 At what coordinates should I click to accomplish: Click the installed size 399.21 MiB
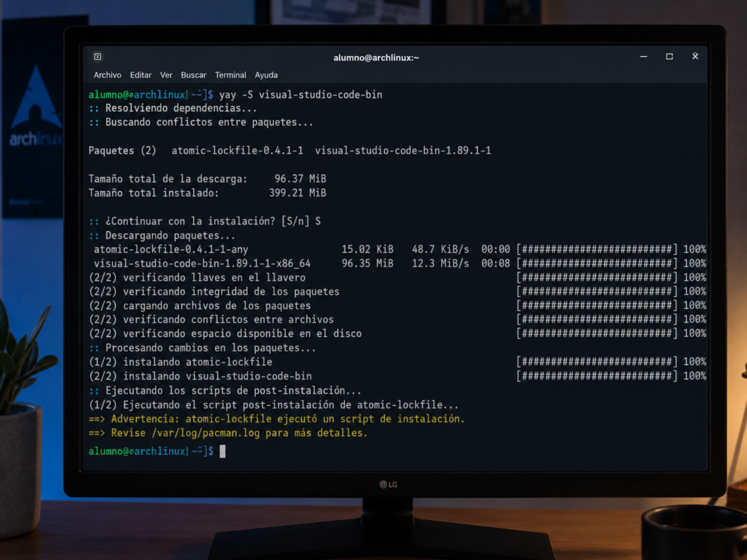click(x=297, y=193)
